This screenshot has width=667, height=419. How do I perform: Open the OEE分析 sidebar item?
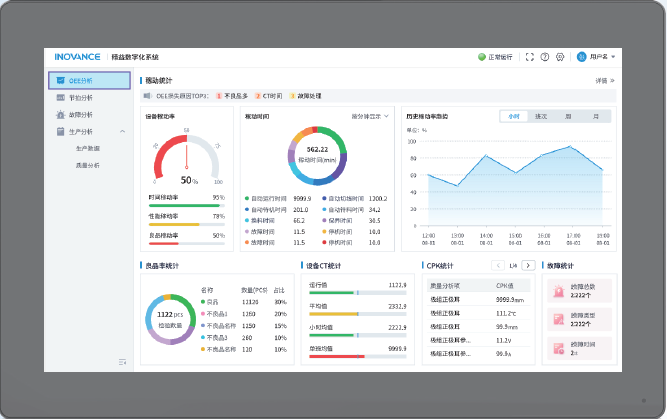(x=89, y=80)
